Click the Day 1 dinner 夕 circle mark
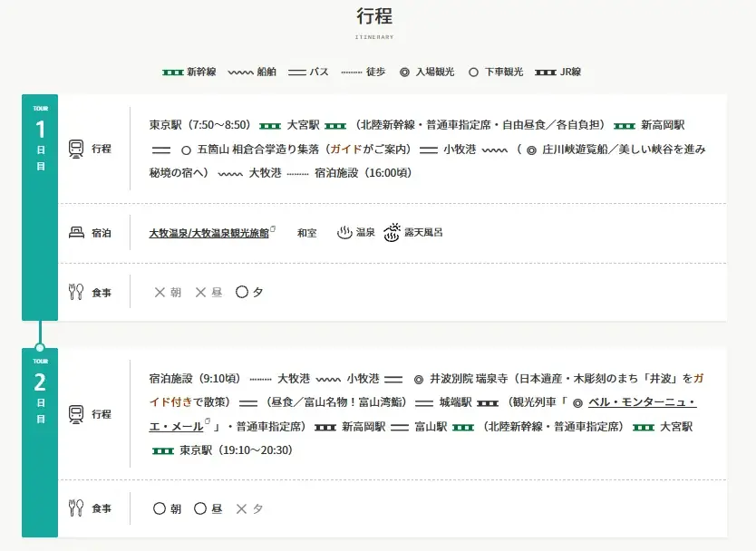 coord(241,292)
